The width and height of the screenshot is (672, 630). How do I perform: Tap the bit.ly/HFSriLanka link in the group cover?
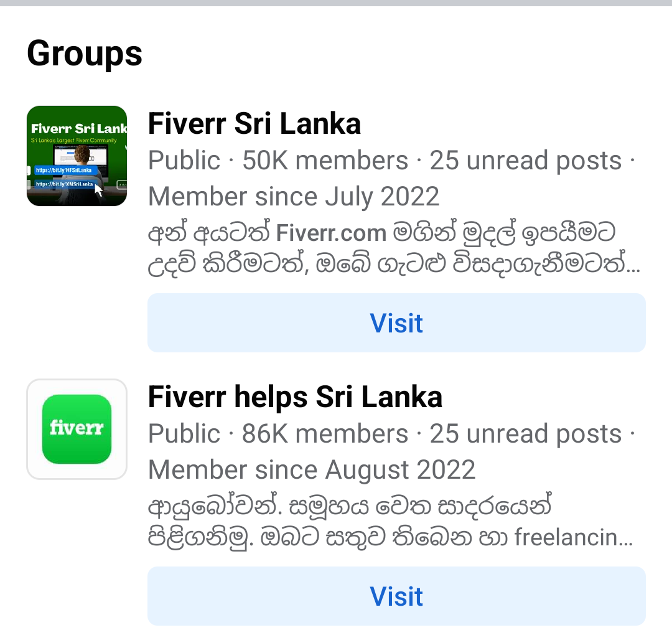click(63, 170)
